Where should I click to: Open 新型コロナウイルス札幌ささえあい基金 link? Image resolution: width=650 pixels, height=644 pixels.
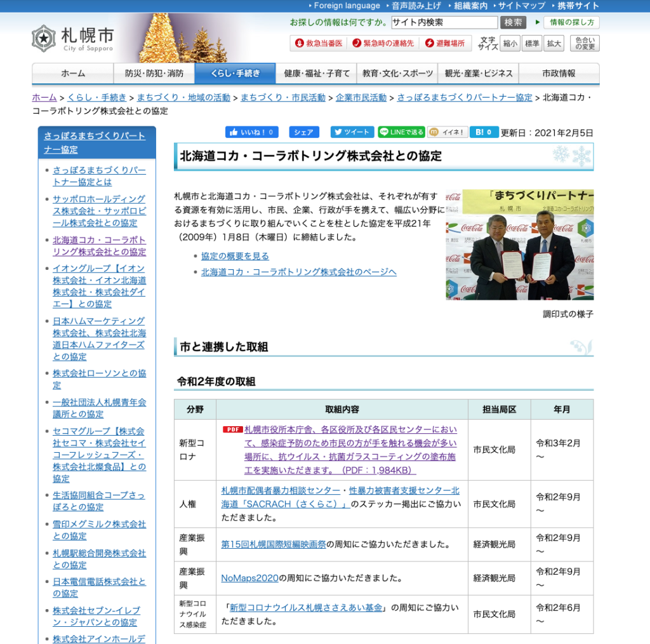point(306,608)
